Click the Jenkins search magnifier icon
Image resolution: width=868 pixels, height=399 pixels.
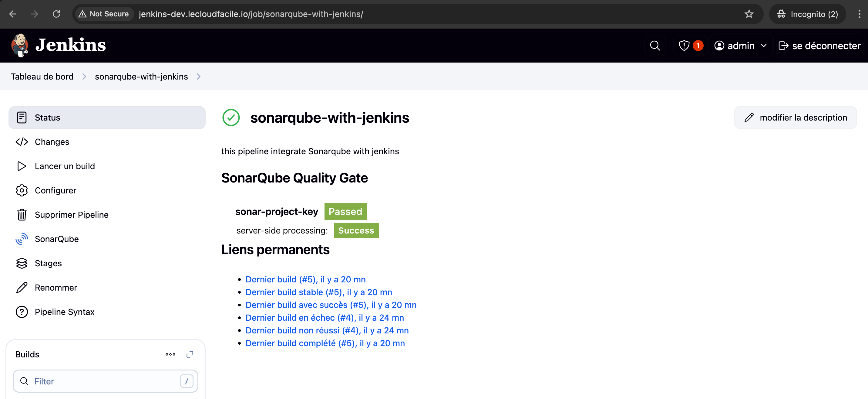click(x=655, y=46)
